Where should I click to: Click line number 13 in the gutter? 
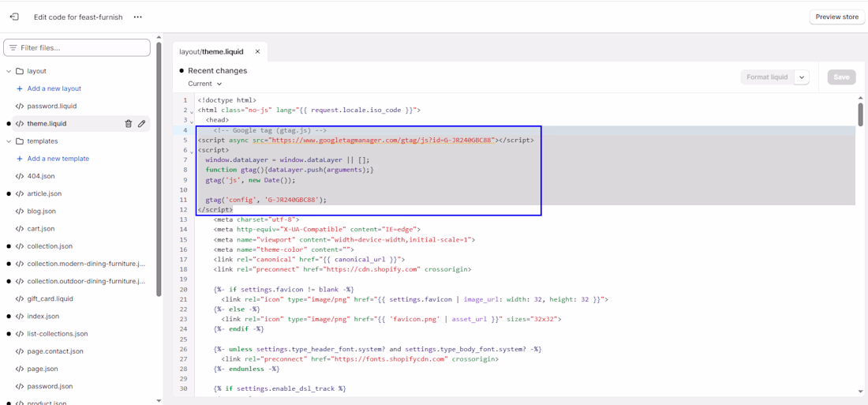tap(184, 220)
